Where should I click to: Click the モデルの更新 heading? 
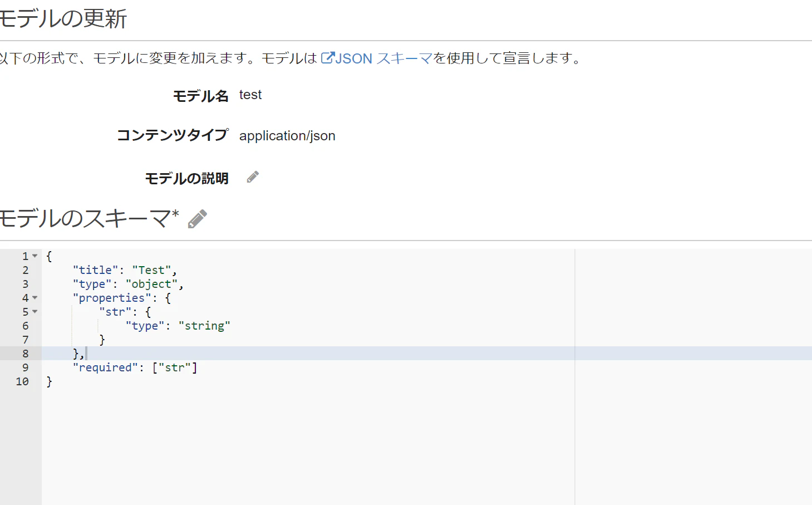tap(63, 19)
